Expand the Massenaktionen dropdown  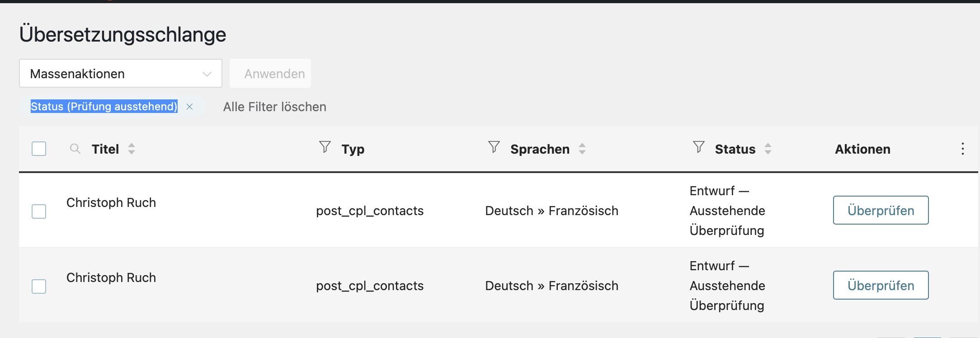click(x=120, y=74)
